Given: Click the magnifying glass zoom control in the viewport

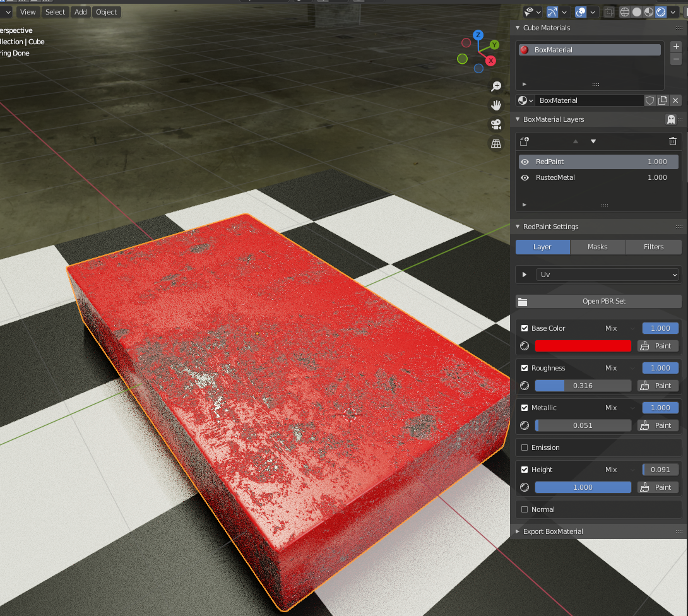Looking at the screenshot, I should point(496,86).
